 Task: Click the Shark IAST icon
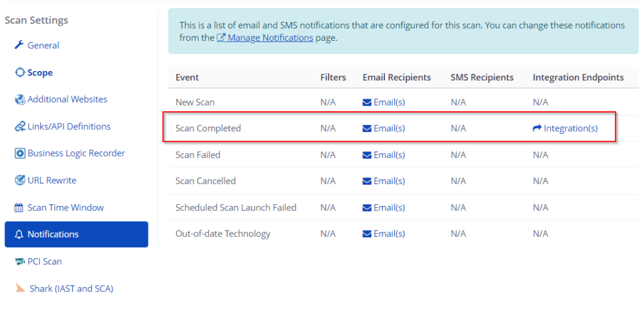point(21,288)
